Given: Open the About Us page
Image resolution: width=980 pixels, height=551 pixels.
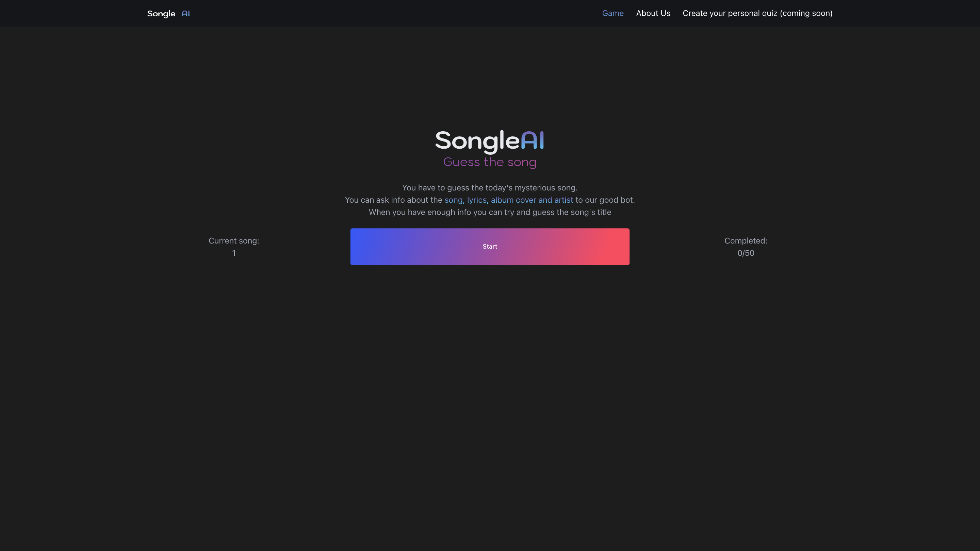Looking at the screenshot, I should click(653, 13).
